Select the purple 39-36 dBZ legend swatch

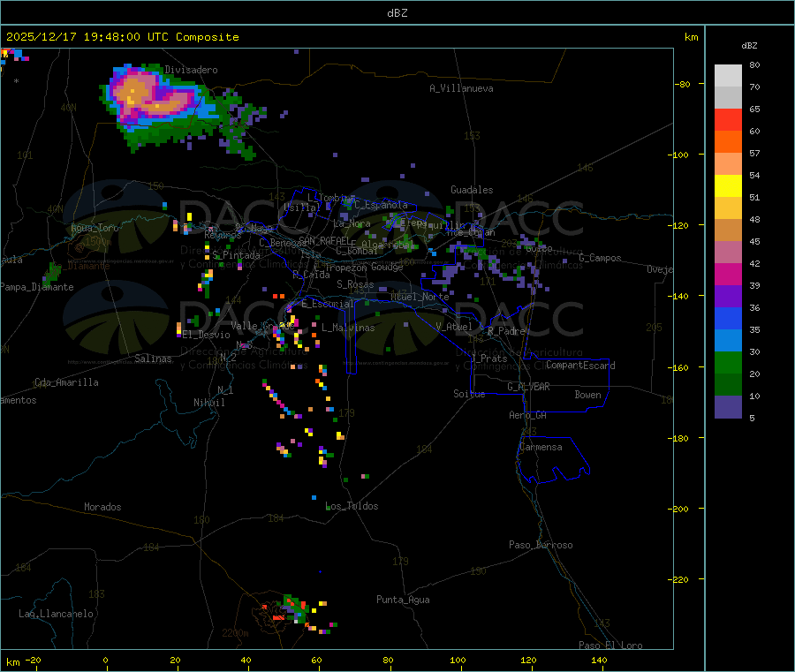click(x=728, y=297)
